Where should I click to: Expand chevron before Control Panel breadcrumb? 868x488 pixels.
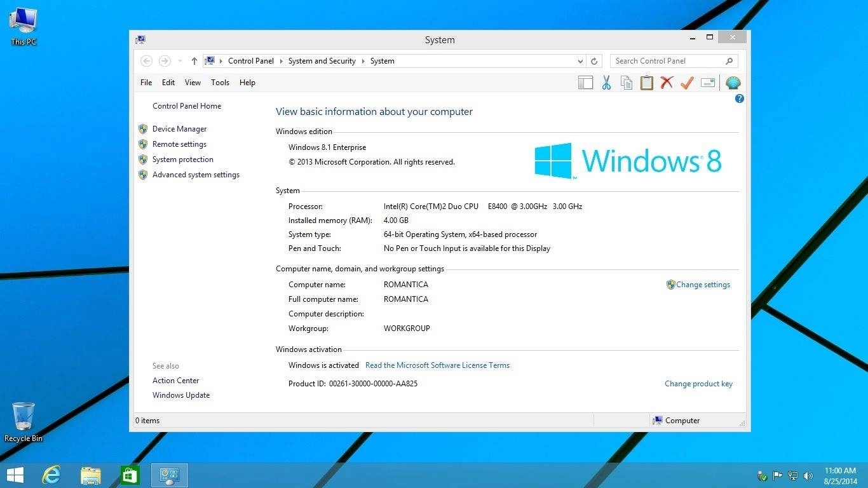pos(221,61)
